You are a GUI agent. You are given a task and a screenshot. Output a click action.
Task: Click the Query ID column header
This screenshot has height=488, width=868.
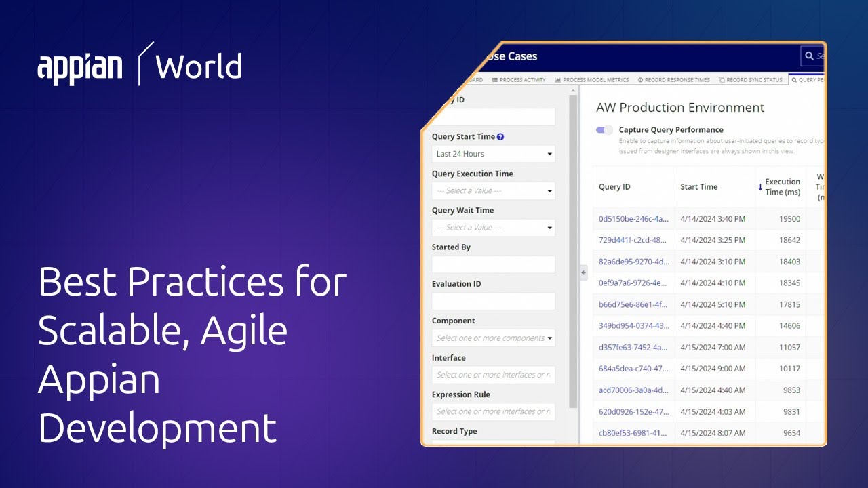coord(614,187)
